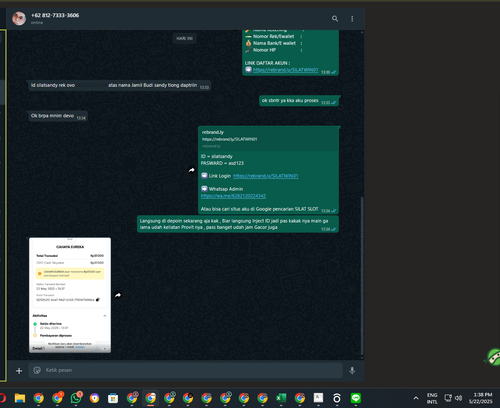Open Excel from the taskbar

pos(281,398)
